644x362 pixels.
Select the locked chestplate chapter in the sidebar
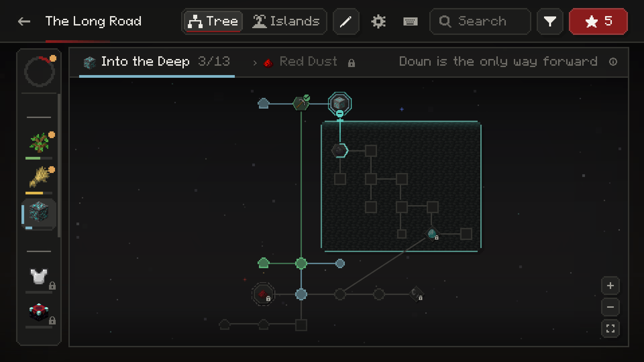[40, 277]
